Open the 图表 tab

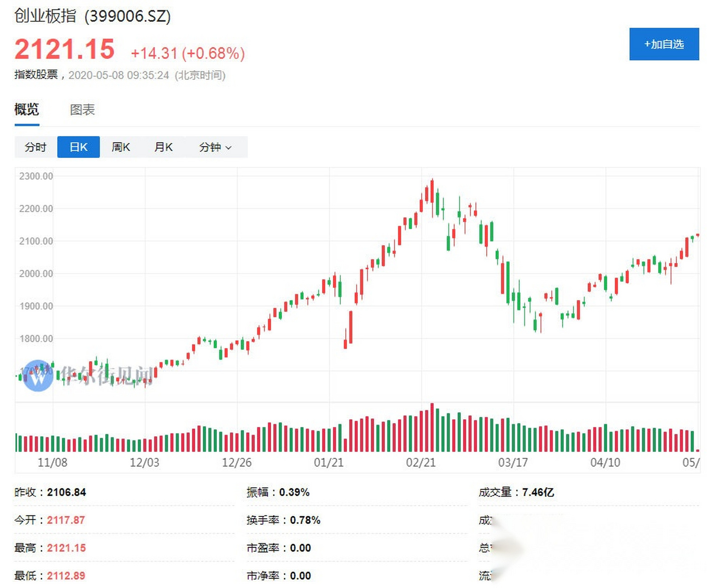point(82,110)
